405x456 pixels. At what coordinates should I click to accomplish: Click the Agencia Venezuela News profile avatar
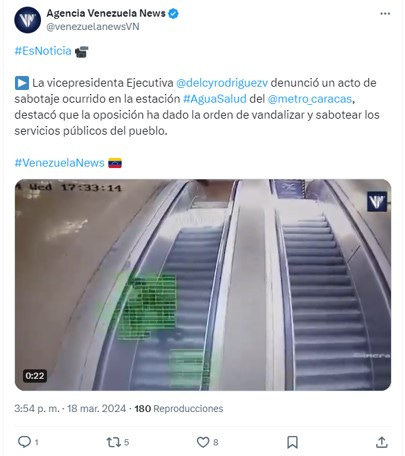pyautogui.click(x=27, y=20)
